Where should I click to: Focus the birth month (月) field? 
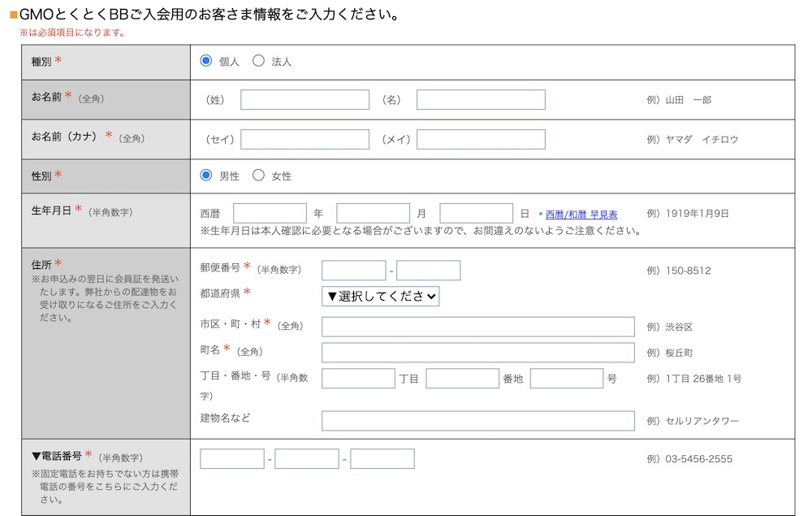tap(374, 214)
